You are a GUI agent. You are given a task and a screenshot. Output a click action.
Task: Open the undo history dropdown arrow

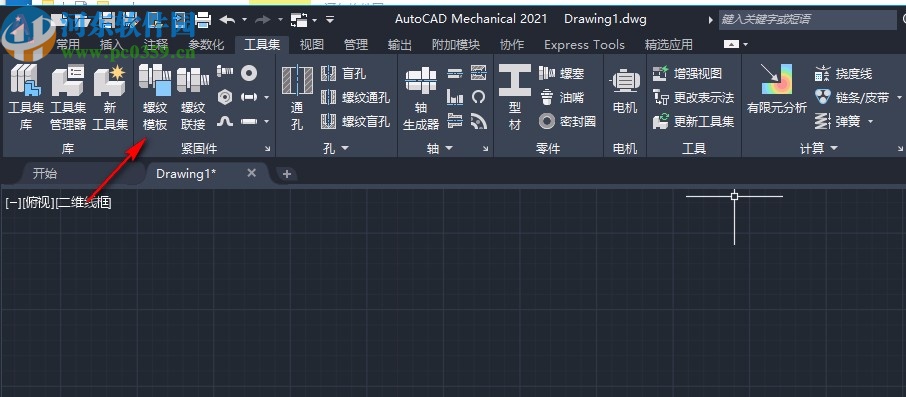coord(244,20)
